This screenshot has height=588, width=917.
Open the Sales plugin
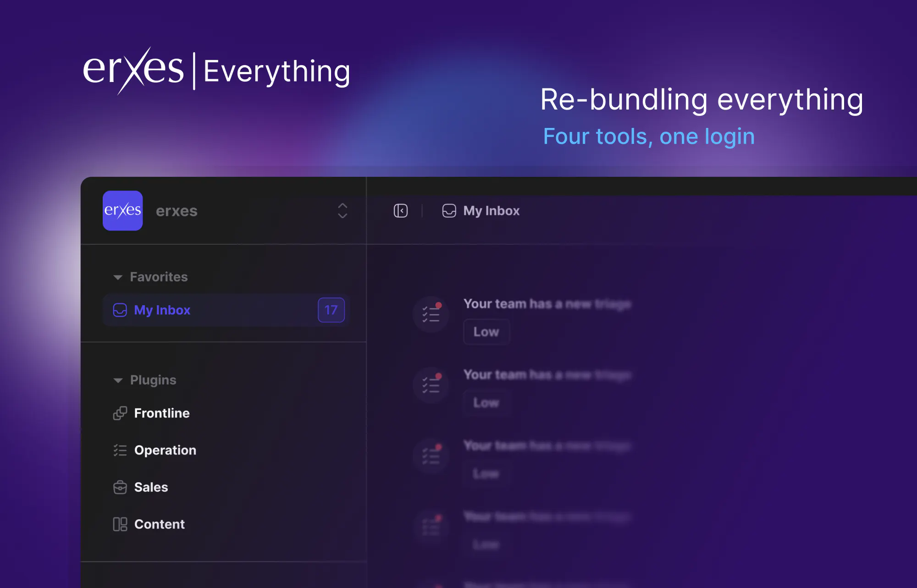151,487
